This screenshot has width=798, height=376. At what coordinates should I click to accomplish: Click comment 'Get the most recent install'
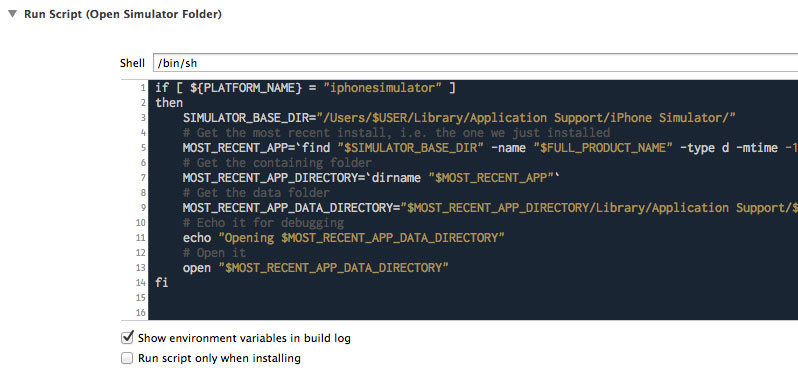pos(396,133)
